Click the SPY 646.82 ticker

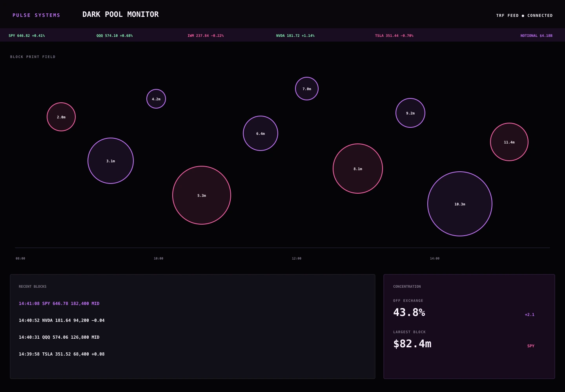pyautogui.click(x=27, y=36)
